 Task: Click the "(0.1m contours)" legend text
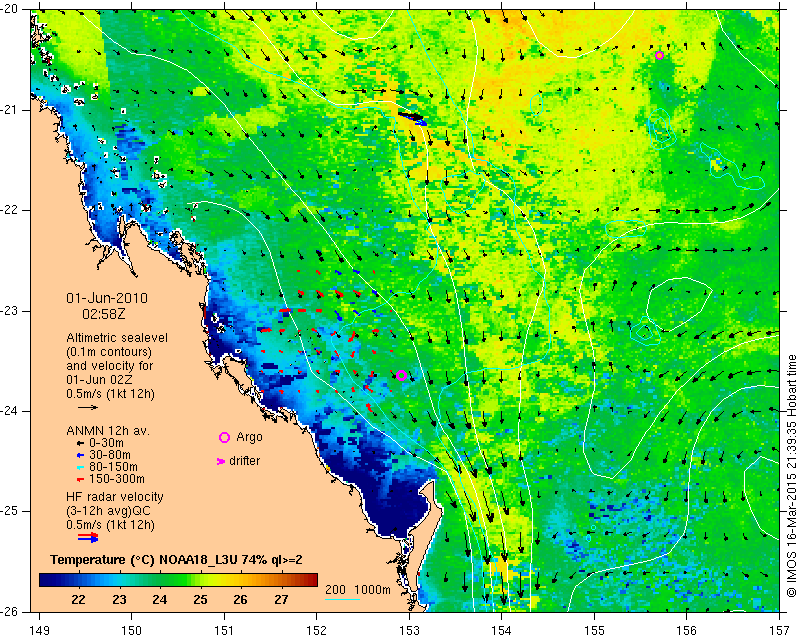(x=109, y=352)
